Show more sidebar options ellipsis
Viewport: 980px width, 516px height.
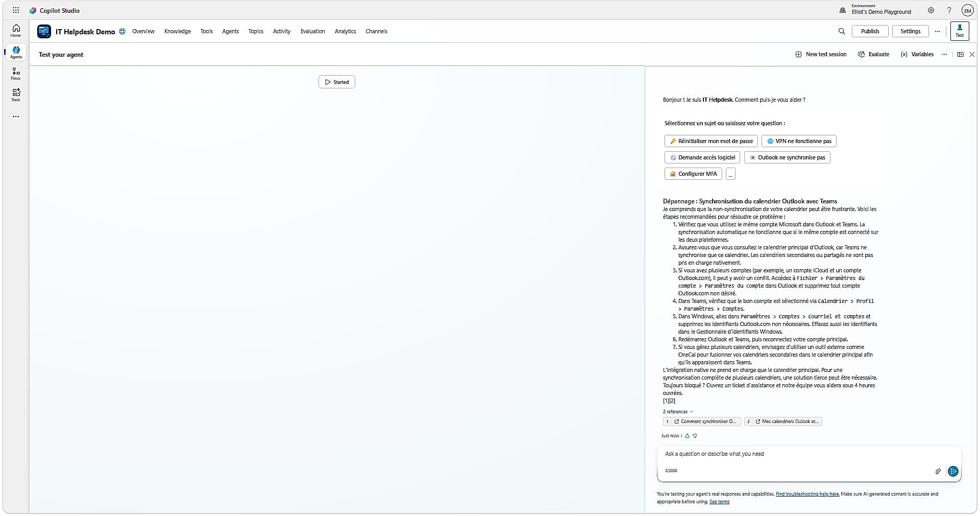click(x=16, y=116)
